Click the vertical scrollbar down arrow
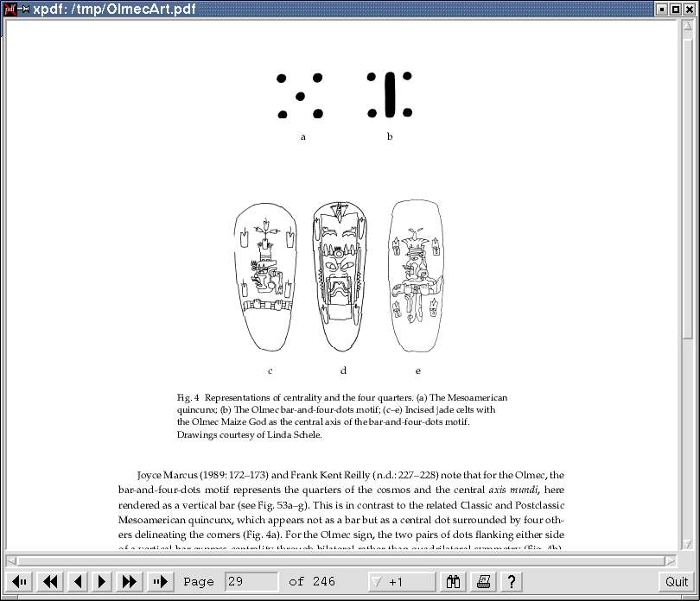Viewport: 700px width, 601px height. pyautogui.click(x=688, y=544)
